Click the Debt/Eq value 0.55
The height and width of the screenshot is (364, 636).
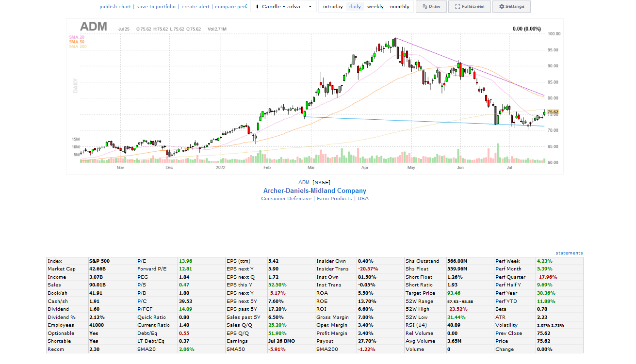(x=184, y=333)
